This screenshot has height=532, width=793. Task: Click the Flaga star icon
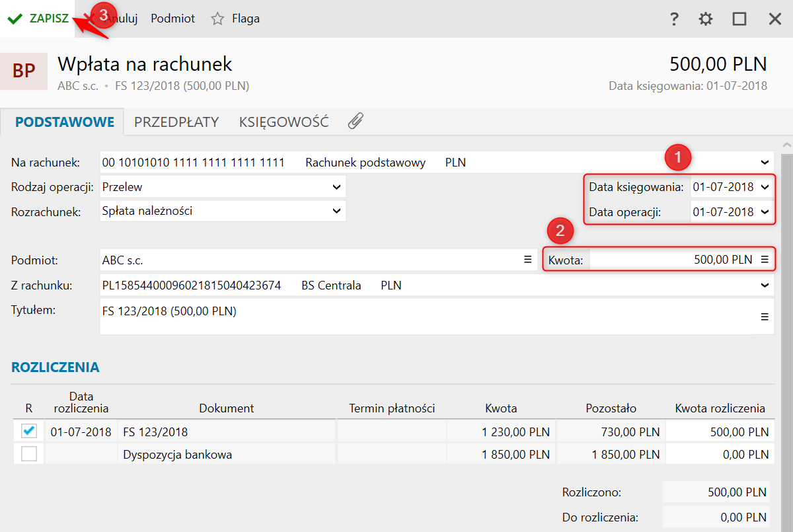pos(217,19)
